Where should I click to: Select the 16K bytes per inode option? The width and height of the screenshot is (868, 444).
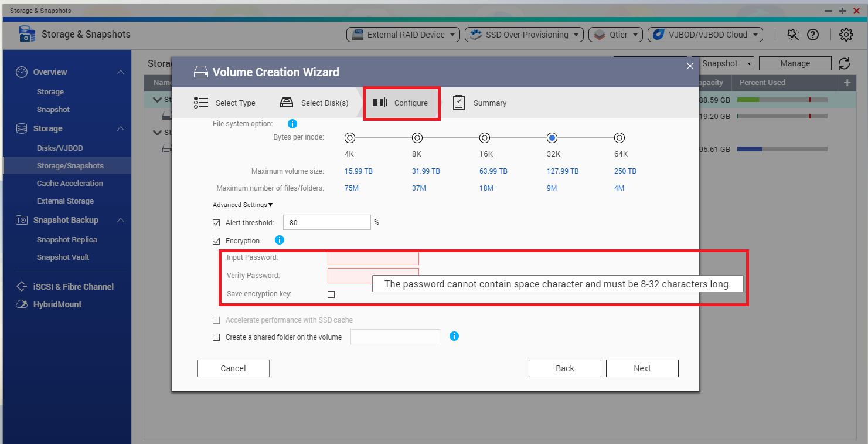[x=485, y=138]
